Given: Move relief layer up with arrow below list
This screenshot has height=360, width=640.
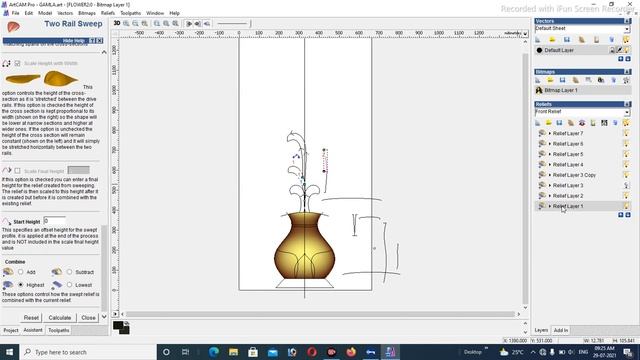Looking at the screenshot, I should click(620, 215).
